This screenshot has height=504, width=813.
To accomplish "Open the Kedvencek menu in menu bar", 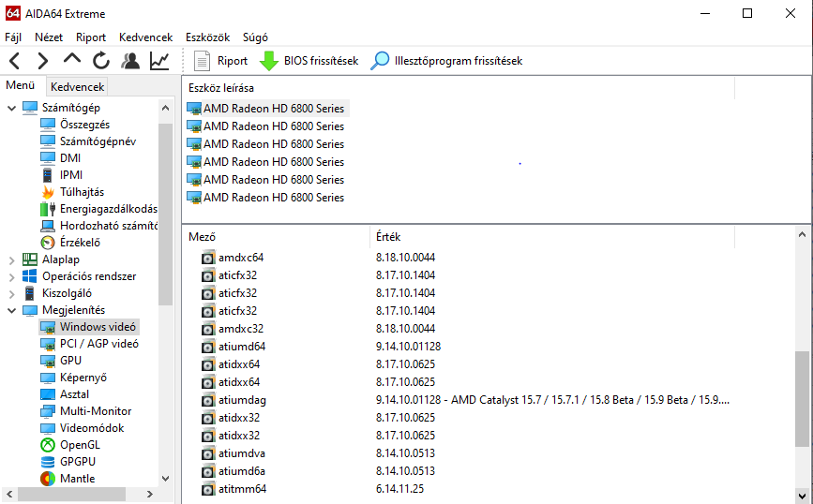I will pyautogui.click(x=145, y=37).
